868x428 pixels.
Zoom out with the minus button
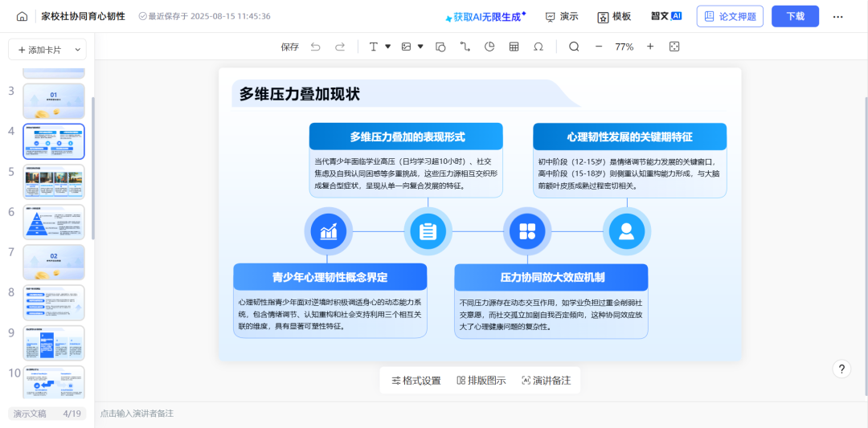coord(599,47)
